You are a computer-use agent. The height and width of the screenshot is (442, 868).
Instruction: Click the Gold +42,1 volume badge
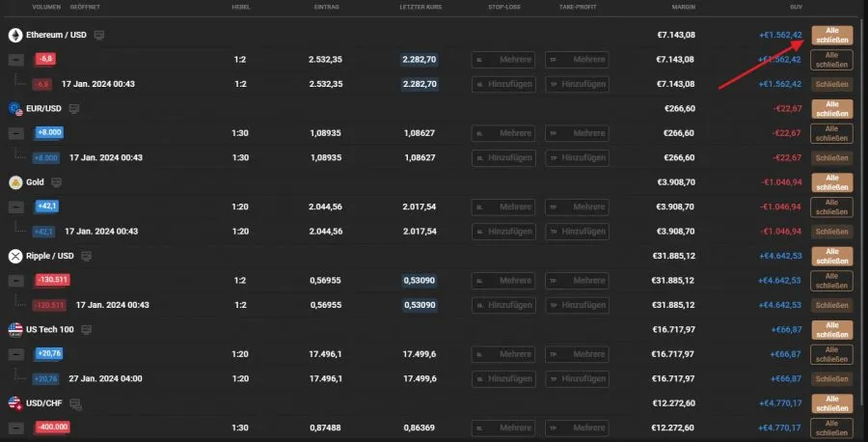coord(47,207)
